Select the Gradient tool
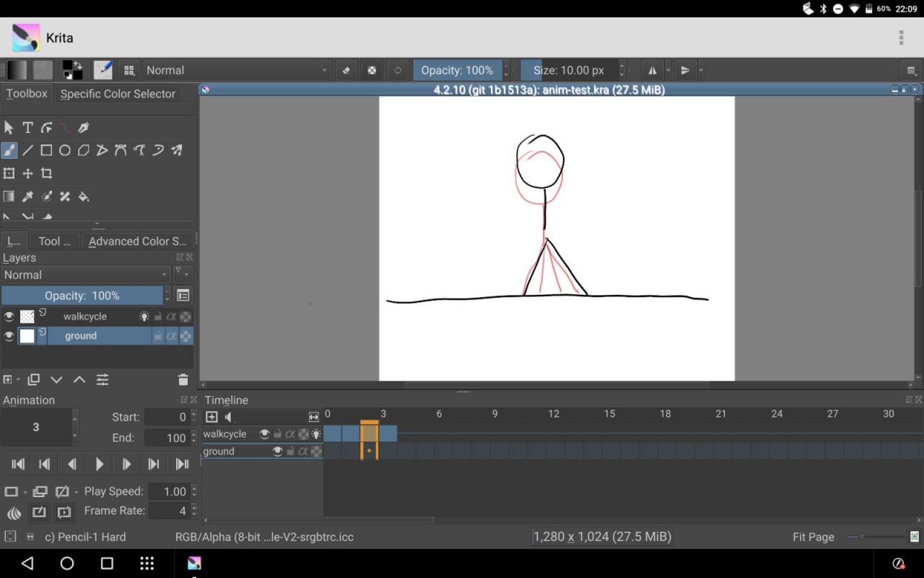The width and height of the screenshot is (924, 578). (9, 196)
